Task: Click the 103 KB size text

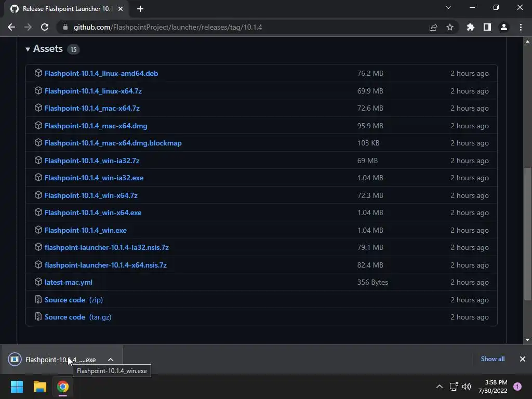Action: (x=368, y=143)
